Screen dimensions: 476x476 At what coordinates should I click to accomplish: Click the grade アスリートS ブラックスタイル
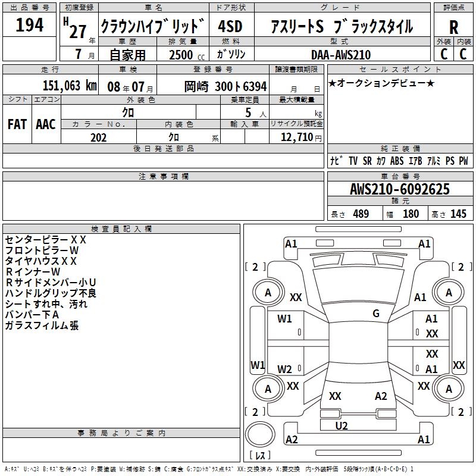[341, 27]
